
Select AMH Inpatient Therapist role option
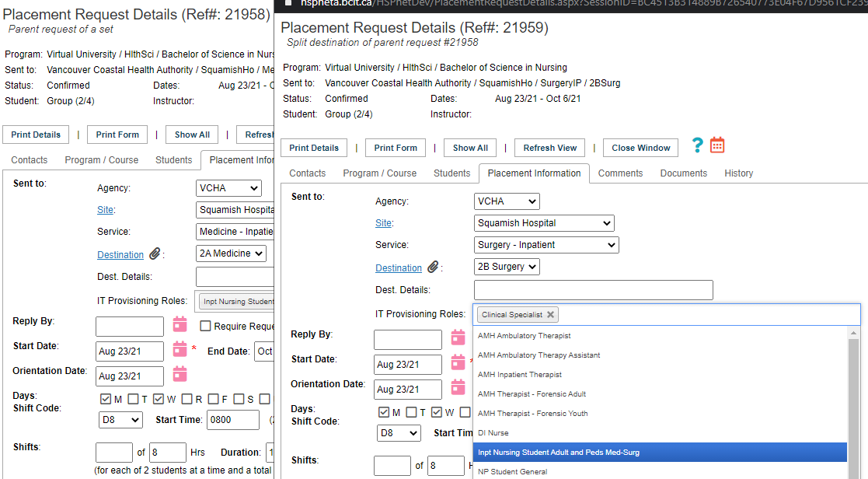(660, 374)
